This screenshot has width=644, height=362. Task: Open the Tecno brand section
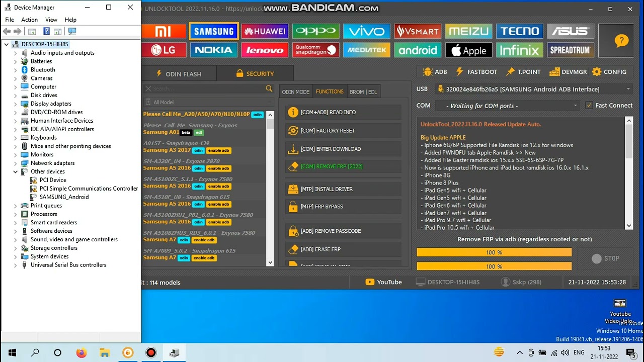click(x=519, y=31)
